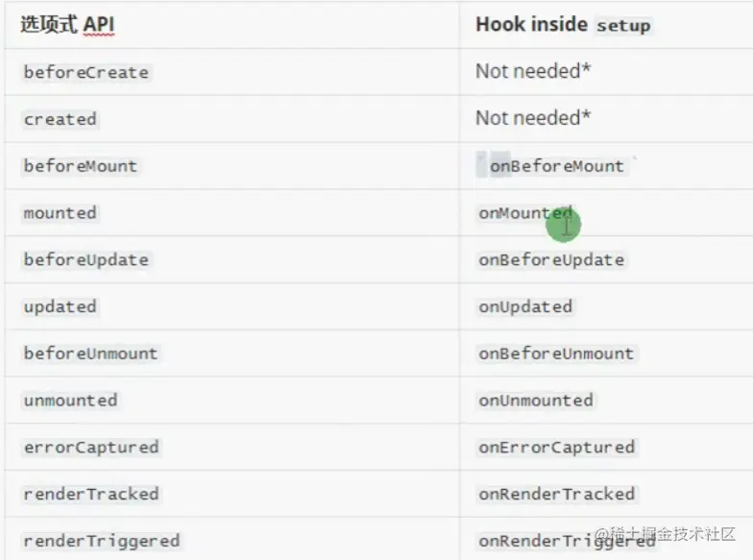The width and height of the screenshot is (753, 560).
Task: Click the renderTriggered option name
Action: point(101,541)
